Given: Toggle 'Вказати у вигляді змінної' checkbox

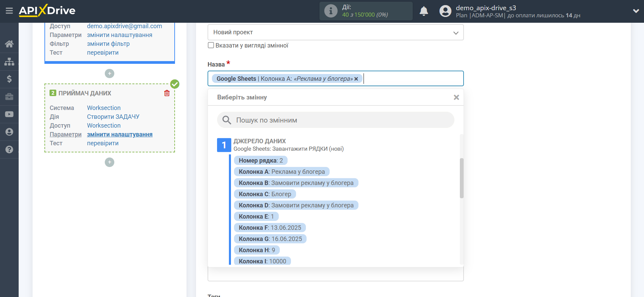Looking at the screenshot, I should tap(211, 45).
